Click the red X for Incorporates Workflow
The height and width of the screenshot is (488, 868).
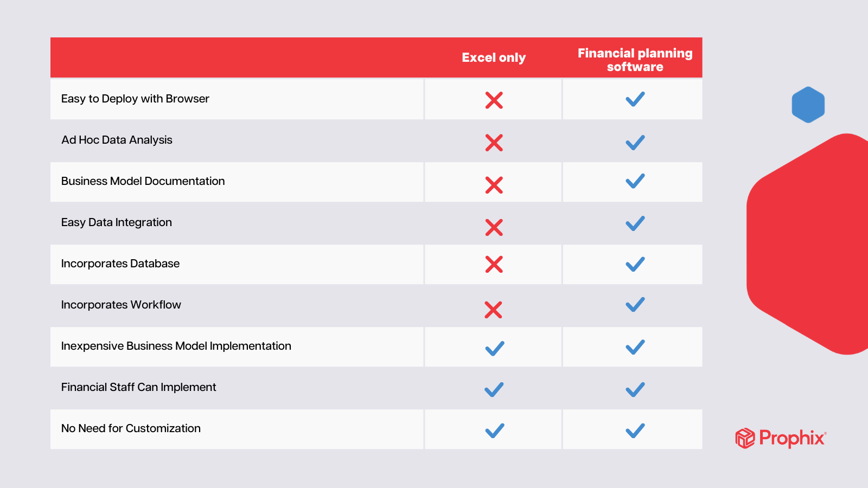pyautogui.click(x=493, y=310)
